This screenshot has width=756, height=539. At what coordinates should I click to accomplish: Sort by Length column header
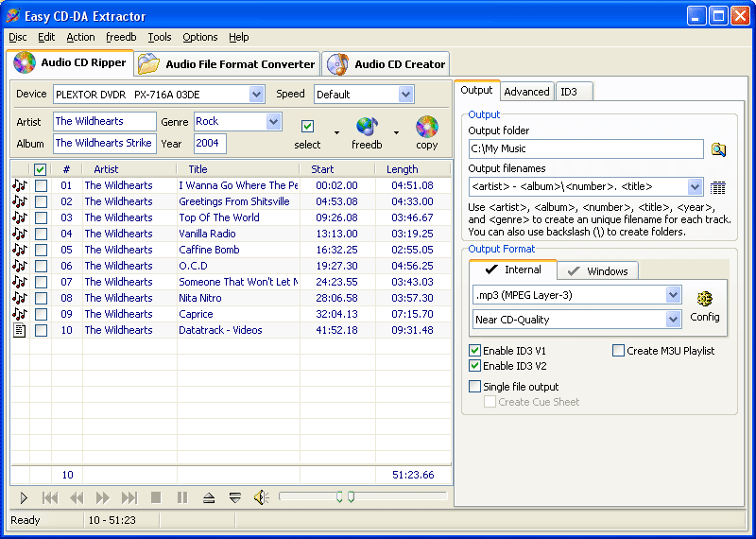tap(413, 169)
